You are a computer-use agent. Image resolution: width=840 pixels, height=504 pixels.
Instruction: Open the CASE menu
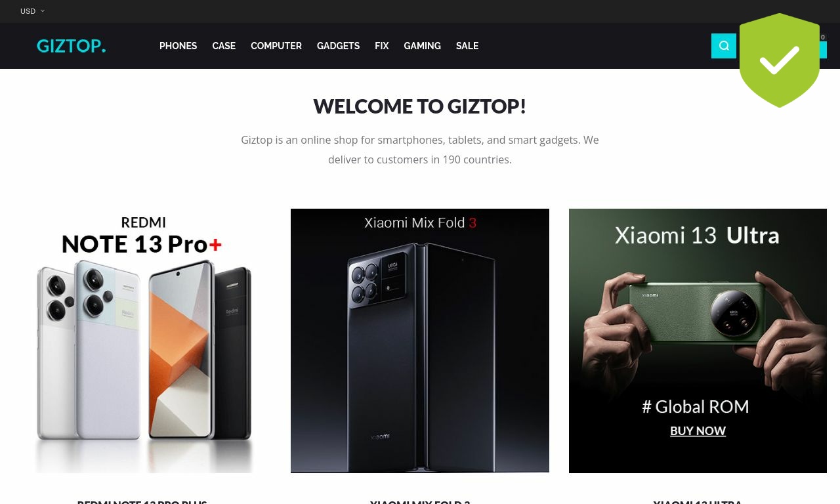point(224,46)
